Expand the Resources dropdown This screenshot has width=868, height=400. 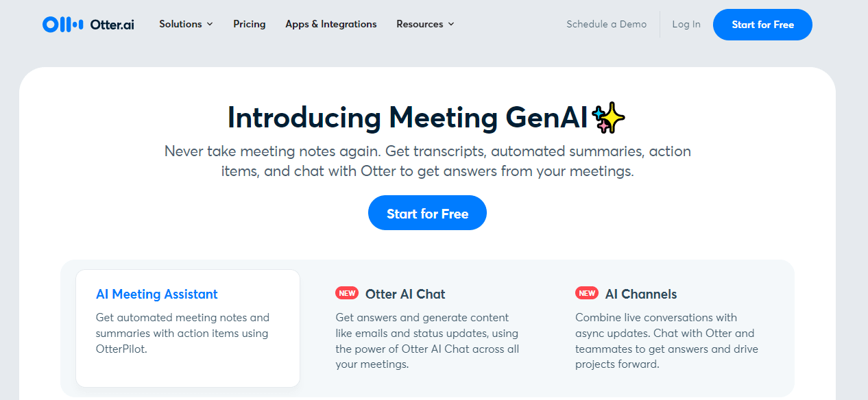(x=420, y=24)
